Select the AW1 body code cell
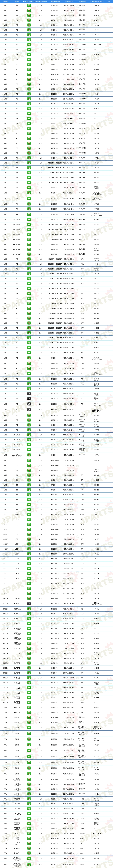The width and height of the screenshot is (113, 868). pyautogui.click(x=82, y=838)
